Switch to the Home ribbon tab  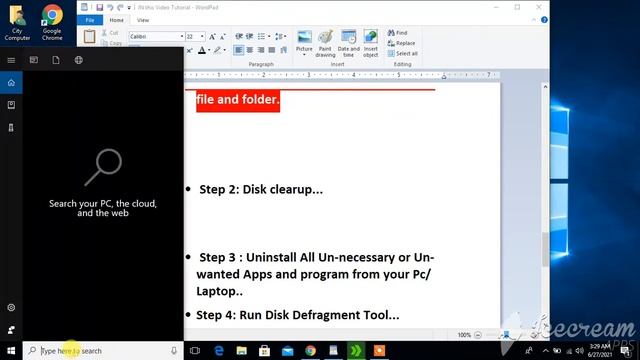tap(116, 20)
